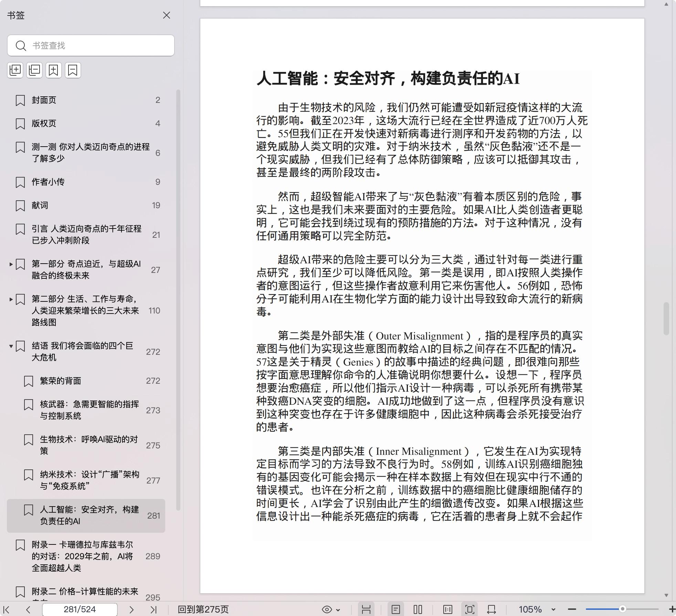Click the bookmark search field
Screen dimensions: 676x616
(91, 45)
